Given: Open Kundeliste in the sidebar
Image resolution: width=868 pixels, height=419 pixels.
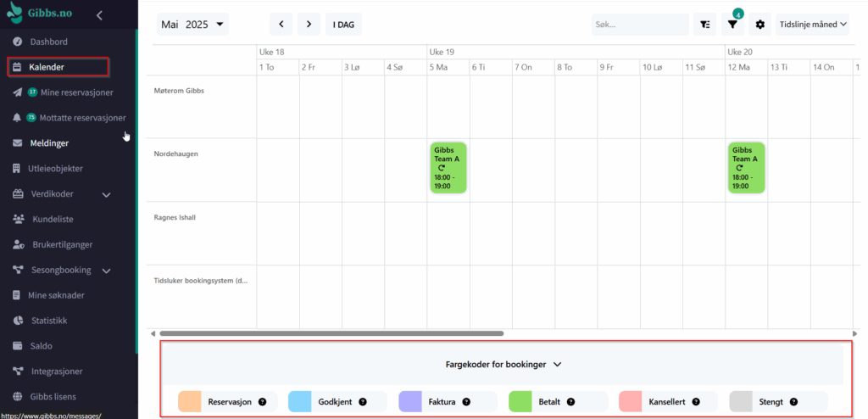Looking at the screenshot, I should pos(53,219).
